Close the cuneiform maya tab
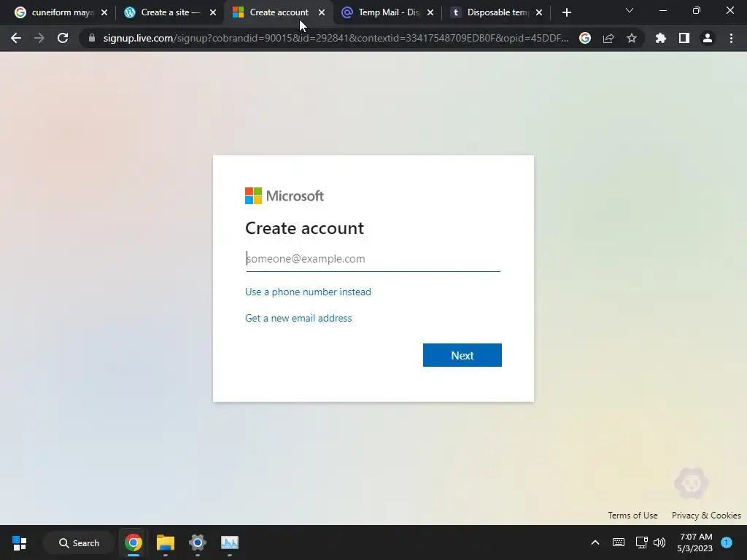The height and width of the screenshot is (560, 747). (104, 12)
